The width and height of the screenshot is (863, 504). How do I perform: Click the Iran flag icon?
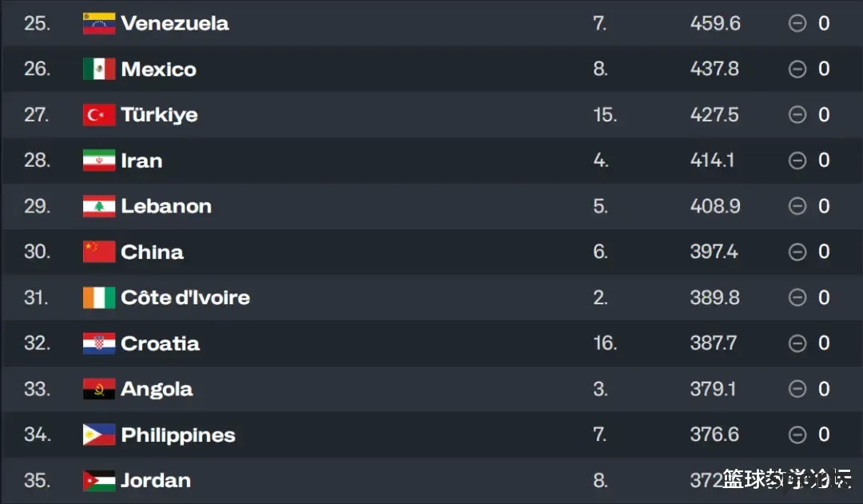pyautogui.click(x=99, y=160)
